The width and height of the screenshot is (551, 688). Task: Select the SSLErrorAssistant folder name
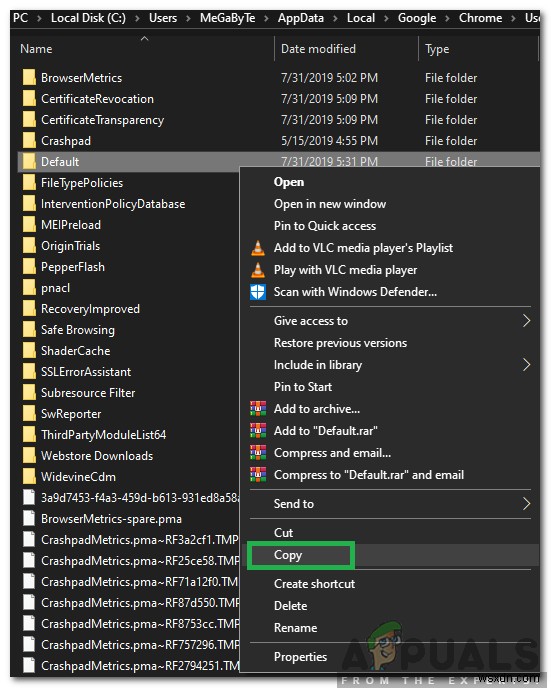point(86,372)
